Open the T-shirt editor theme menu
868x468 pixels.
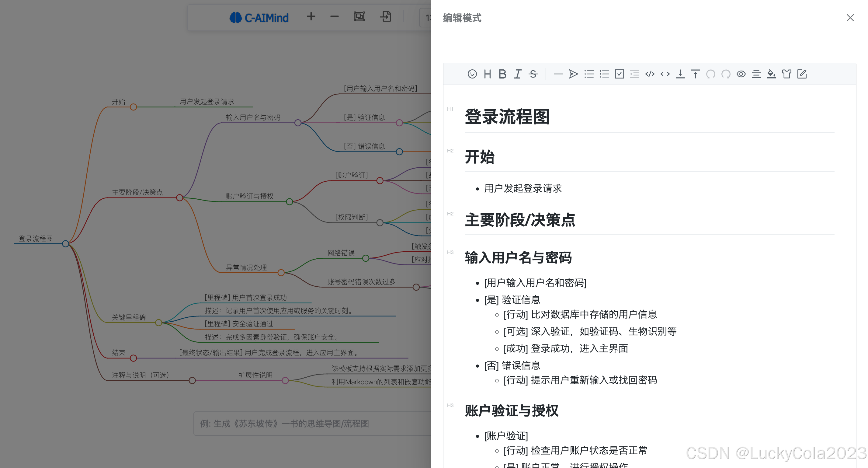[x=786, y=74]
